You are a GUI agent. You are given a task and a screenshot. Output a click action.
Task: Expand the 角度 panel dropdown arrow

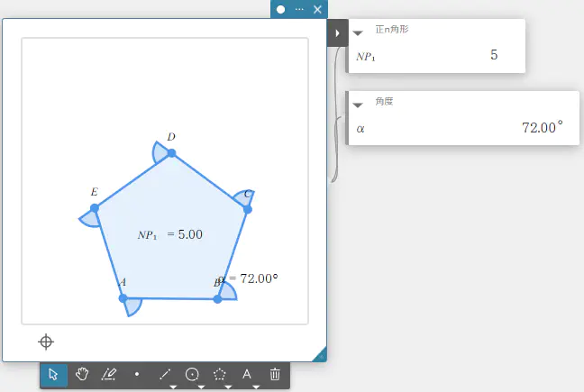click(x=359, y=105)
